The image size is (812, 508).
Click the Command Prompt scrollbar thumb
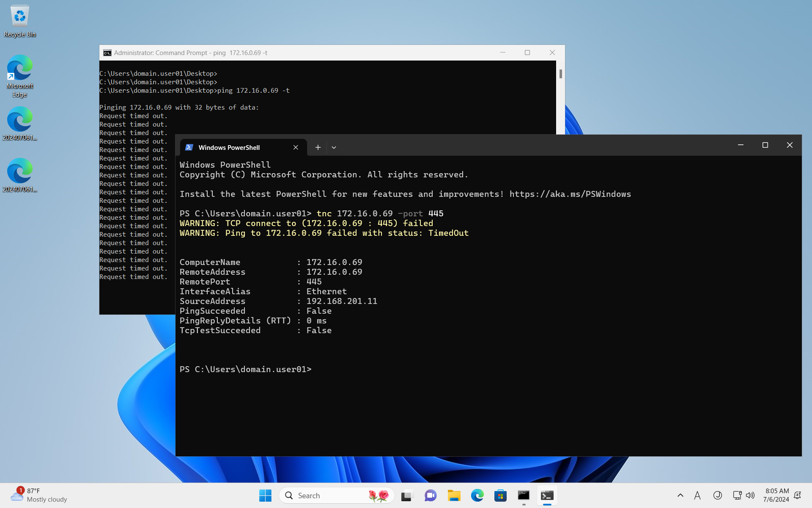[560, 74]
